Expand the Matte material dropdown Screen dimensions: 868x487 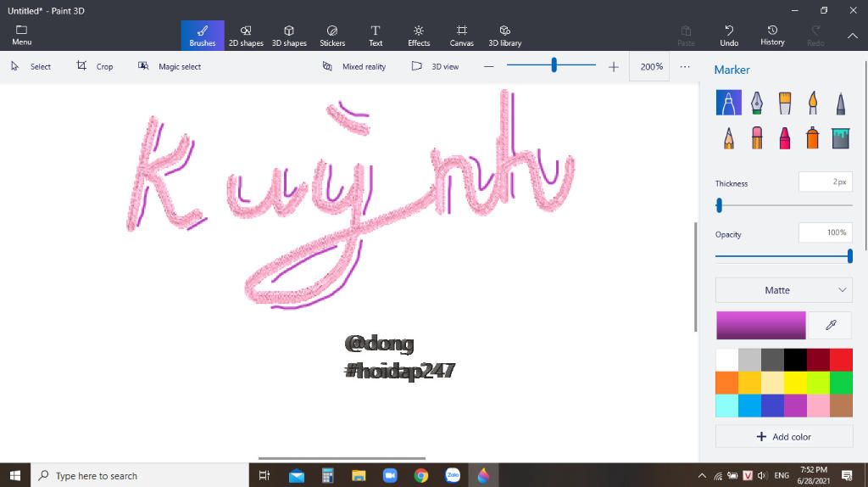coord(784,290)
